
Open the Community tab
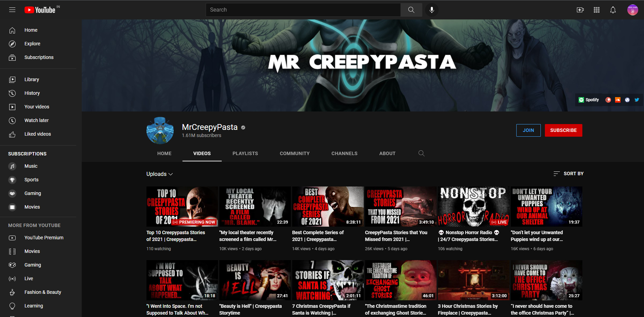(295, 153)
